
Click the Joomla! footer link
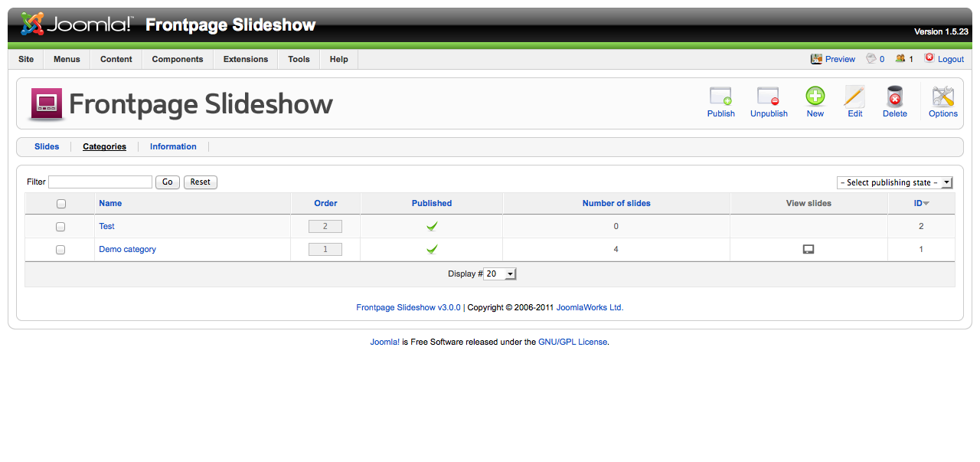[385, 342]
